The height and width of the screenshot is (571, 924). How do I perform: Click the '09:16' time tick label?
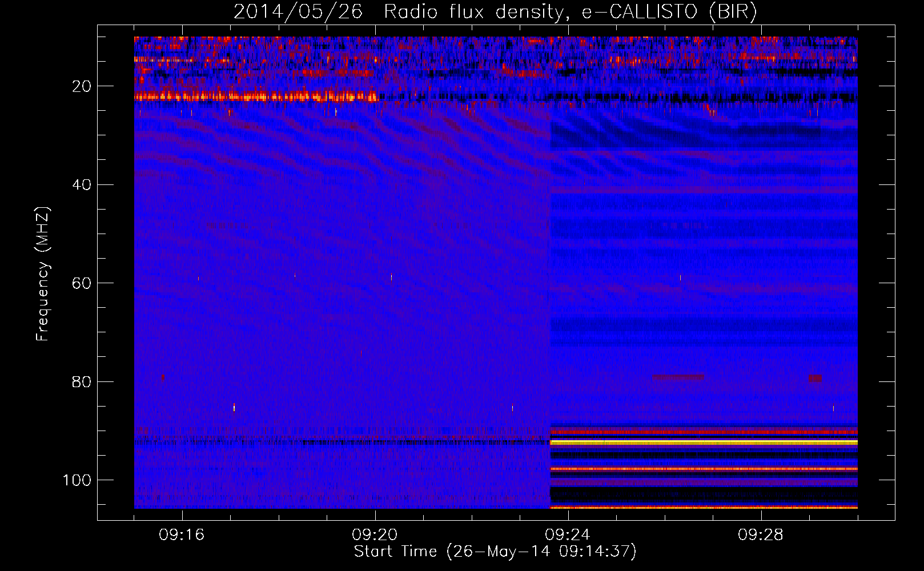pyautogui.click(x=182, y=534)
